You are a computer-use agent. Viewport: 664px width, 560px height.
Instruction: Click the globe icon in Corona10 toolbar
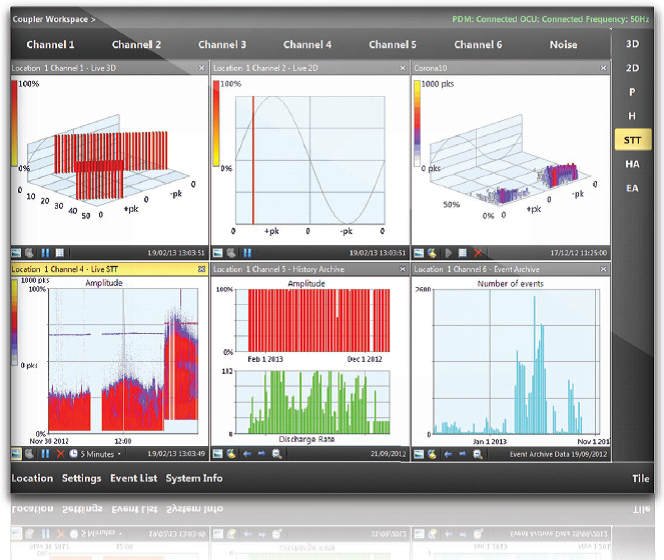(x=432, y=253)
